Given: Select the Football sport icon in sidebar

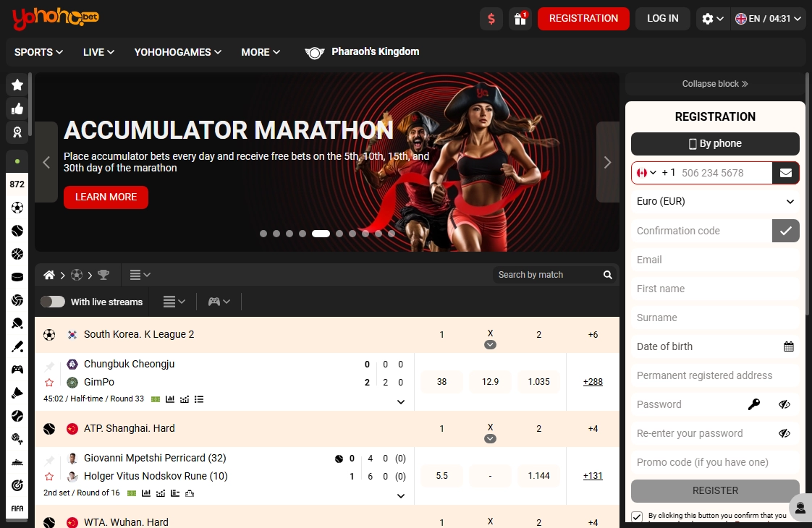Looking at the screenshot, I should pos(17,208).
